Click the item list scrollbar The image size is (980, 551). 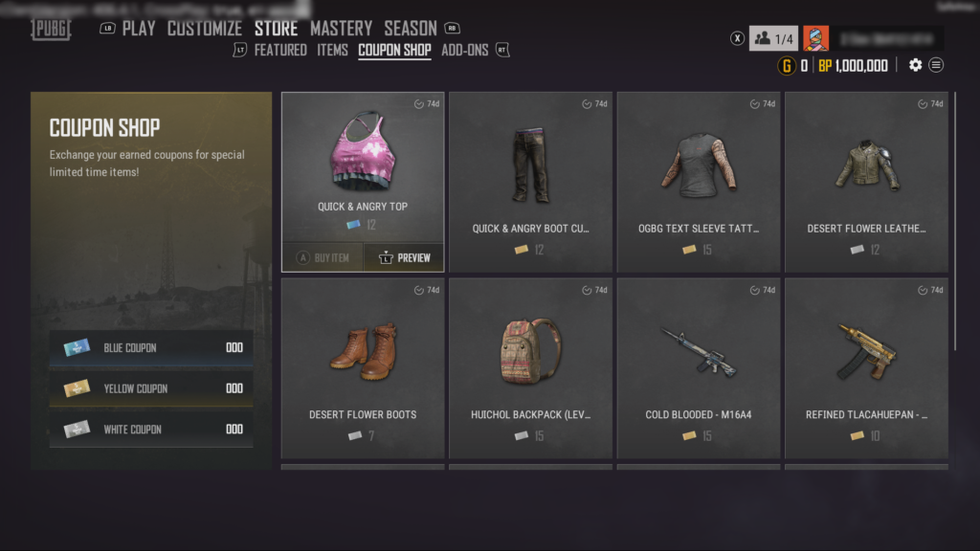955,222
